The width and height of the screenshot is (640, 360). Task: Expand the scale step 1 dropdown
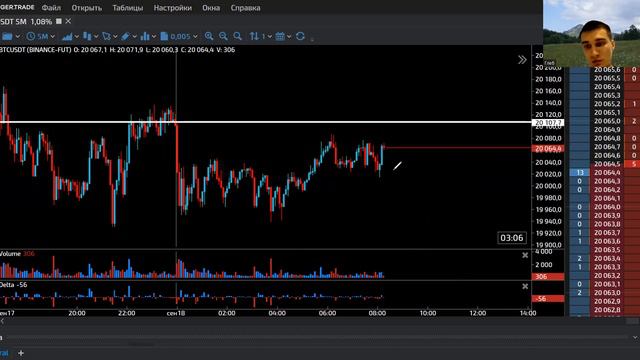pyautogui.click(x=269, y=36)
